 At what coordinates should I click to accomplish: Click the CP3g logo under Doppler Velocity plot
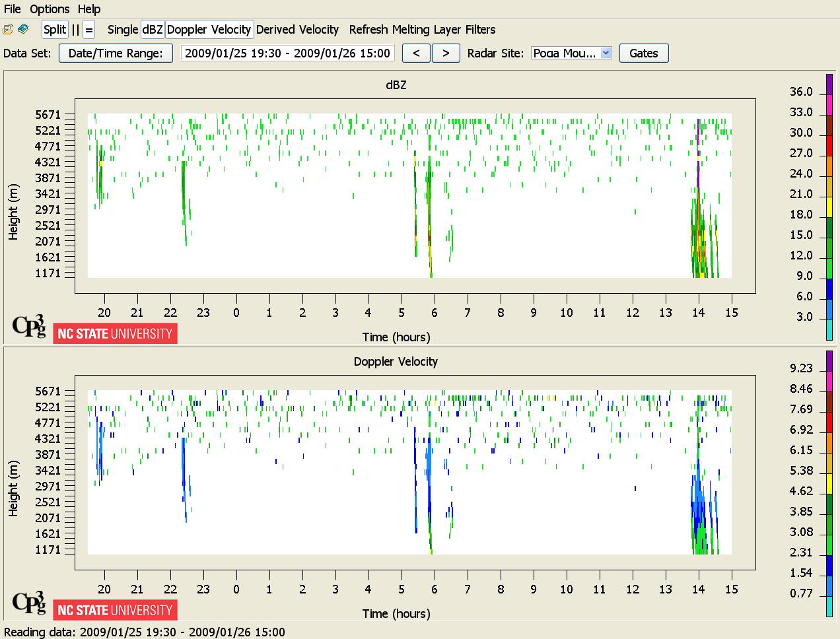[x=30, y=602]
